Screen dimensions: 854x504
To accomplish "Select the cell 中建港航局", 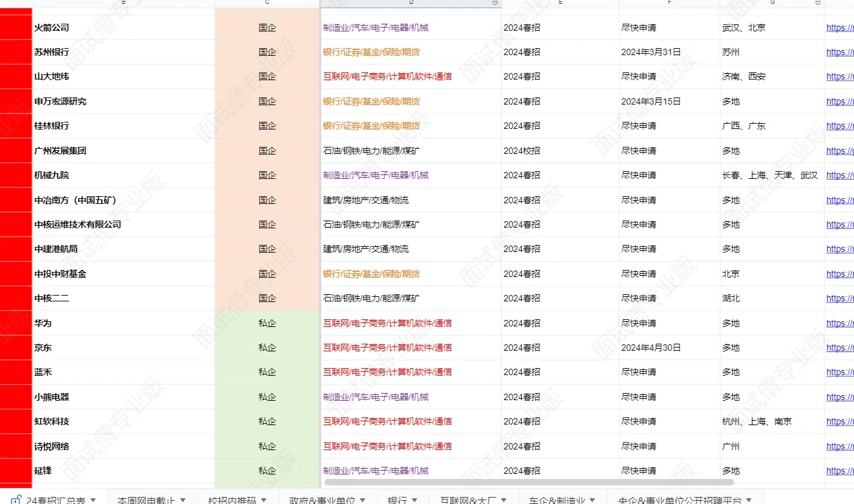I will (x=123, y=249).
